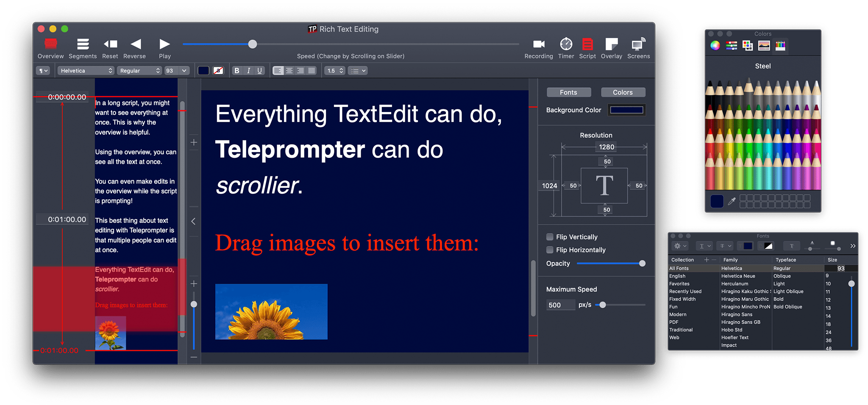This screenshot has width=868, height=405.
Task: Collapse the overview with the left chevron
Action: tap(193, 221)
